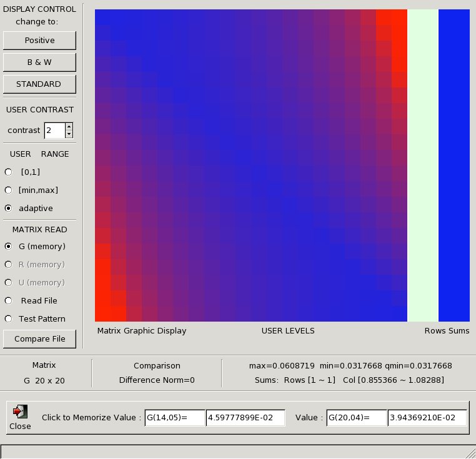Choose the adaptive range option
The width and height of the screenshot is (476, 459).
[x=9, y=208]
